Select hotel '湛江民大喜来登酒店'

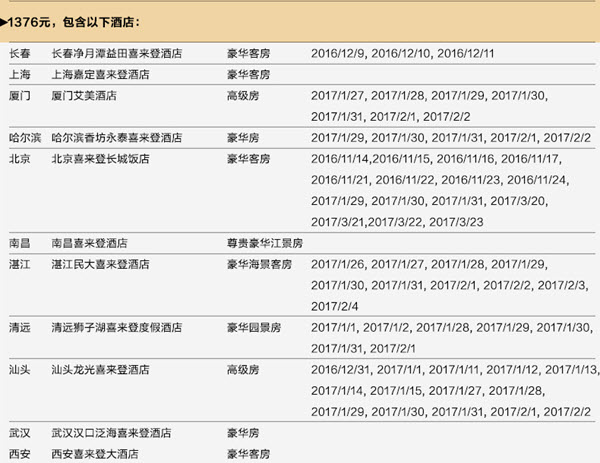click(x=101, y=264)
